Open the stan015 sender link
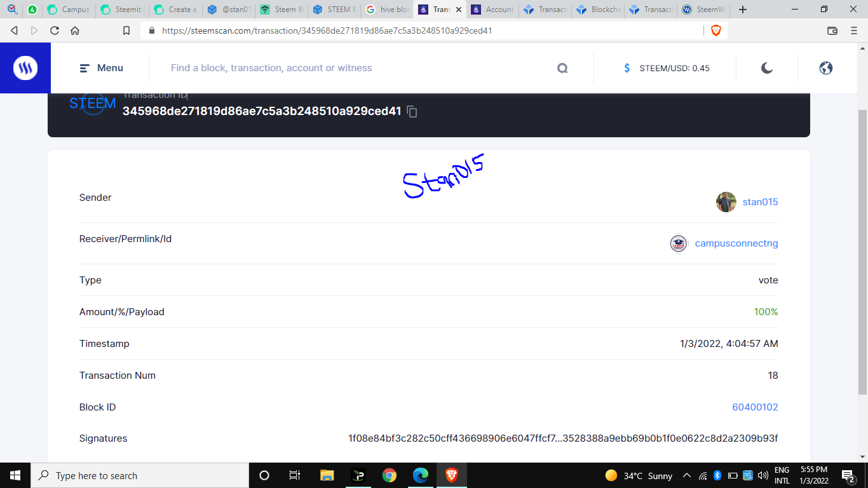This screenshot has width=868, height=488. click(761, 202)
